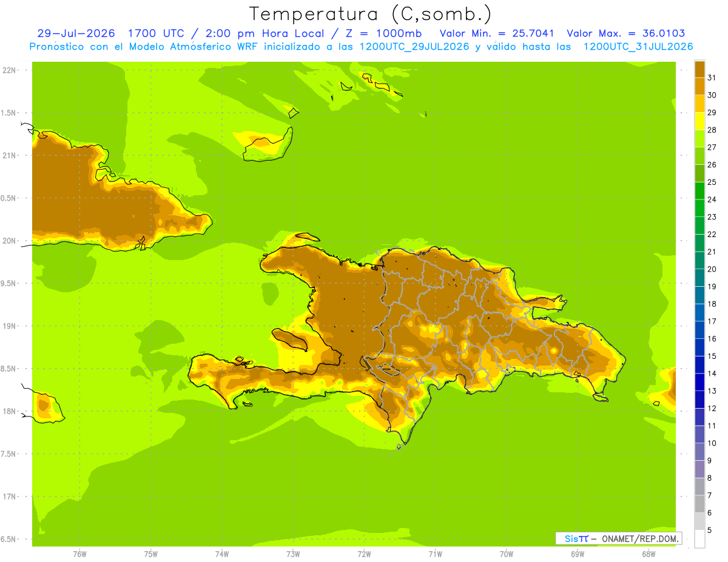Image resolution: width=728 pixels, height=562 pixels.
Task: Click the 70W longitude label
Action: click(x=507, y=554)
